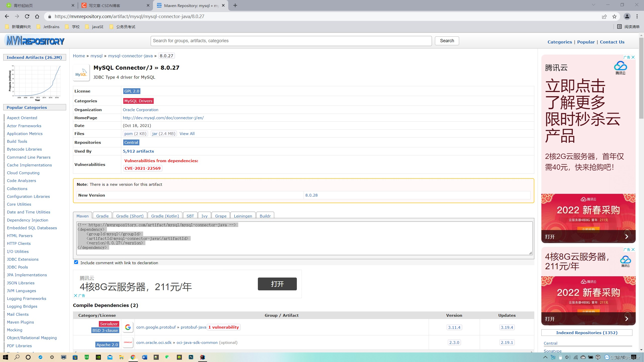
Task: Open the JetBrains bookmark folder
Action: click(x=48, y=27)
